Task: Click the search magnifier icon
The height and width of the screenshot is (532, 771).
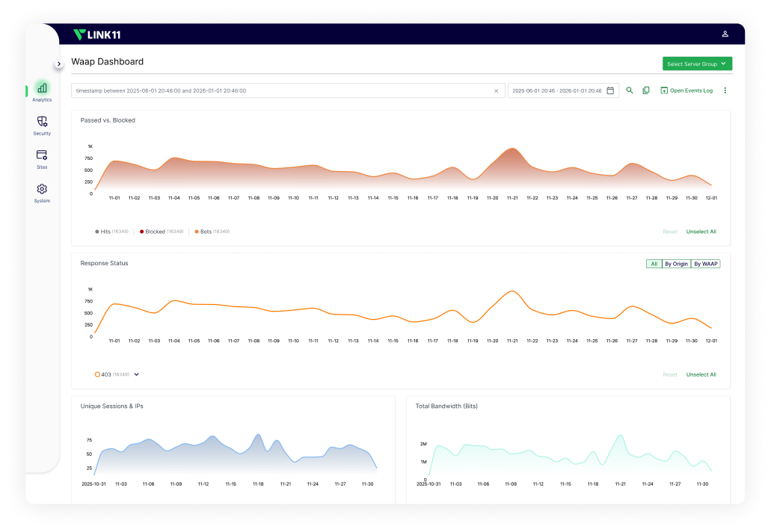Action: (630, 90)
